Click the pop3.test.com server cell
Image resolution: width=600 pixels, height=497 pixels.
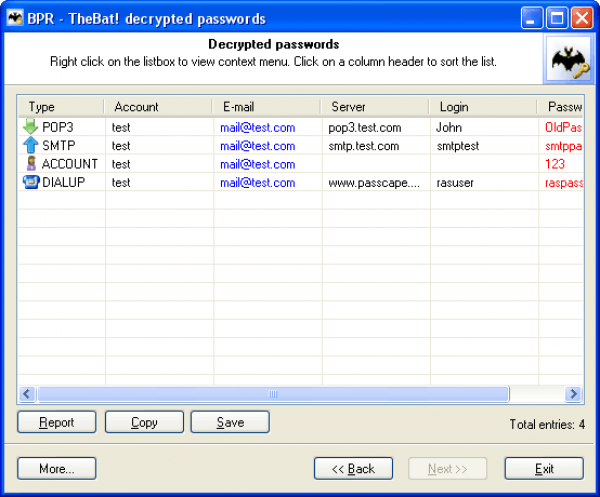tap(365, 127)
